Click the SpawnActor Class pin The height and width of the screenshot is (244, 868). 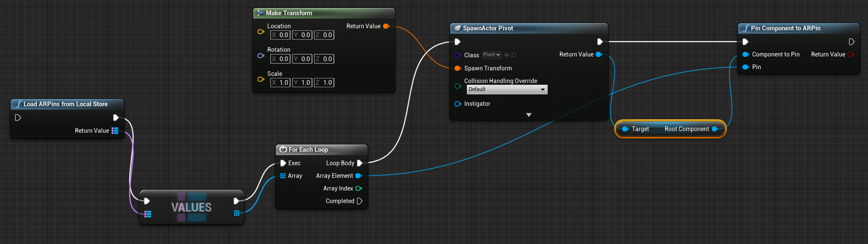(x=458, y=55)
